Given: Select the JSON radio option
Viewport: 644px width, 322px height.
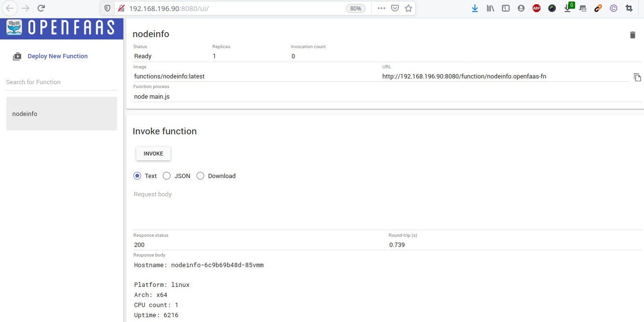Looking at the screenshot, I should (167, 176).
